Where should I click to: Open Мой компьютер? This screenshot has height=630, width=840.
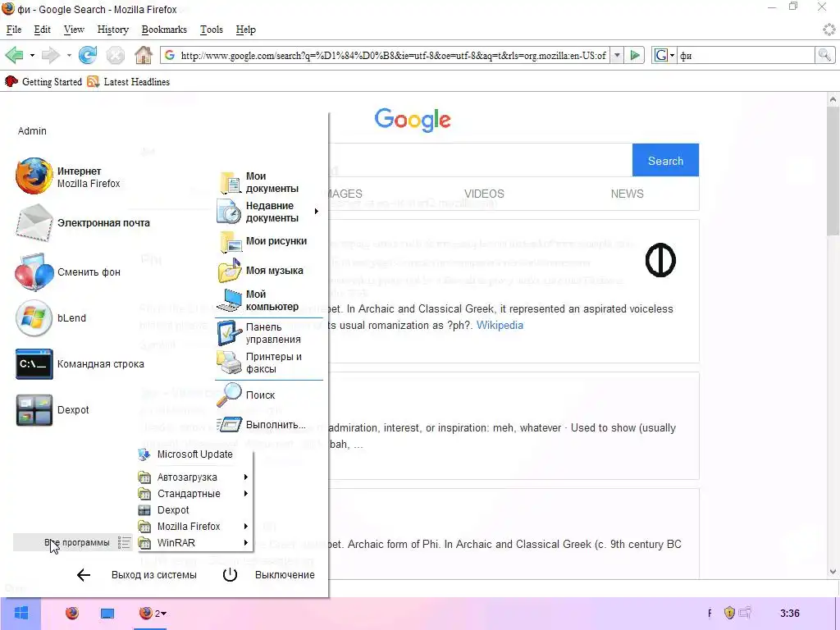point(258,300)
